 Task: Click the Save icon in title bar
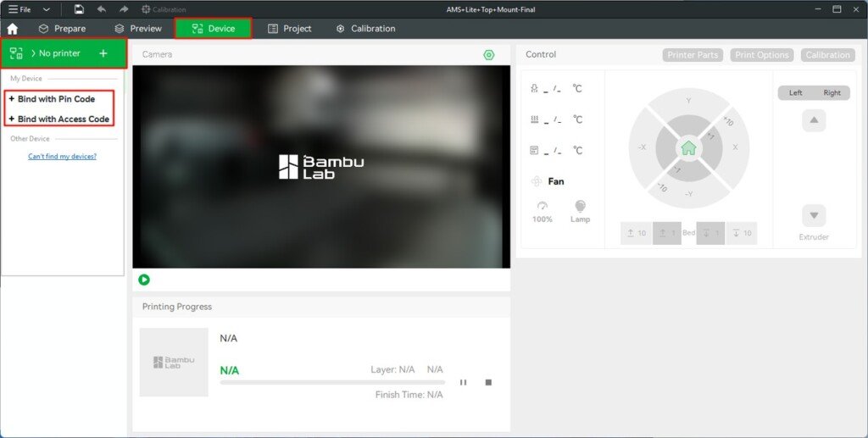[79, 9]
